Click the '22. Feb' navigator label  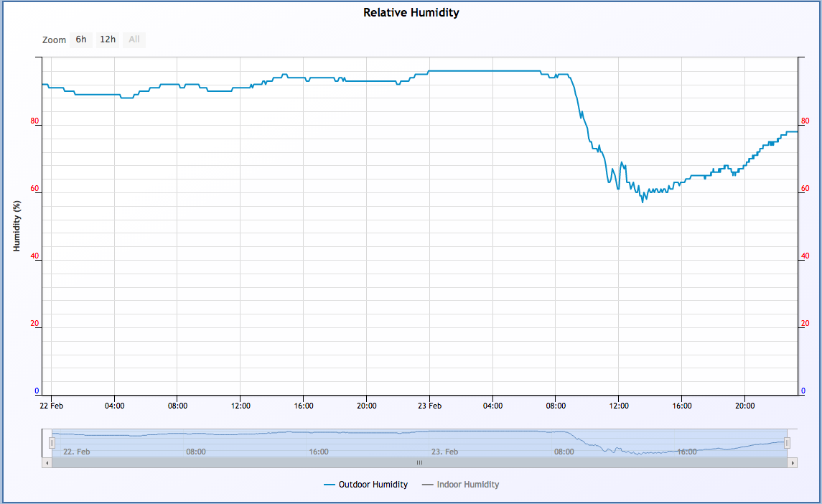point(77,452)
